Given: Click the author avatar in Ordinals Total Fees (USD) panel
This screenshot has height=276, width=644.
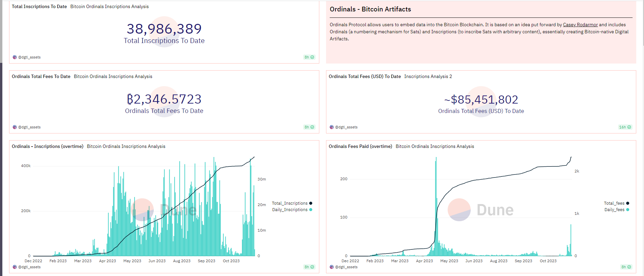Looking at the screenshot, I should click(332, 127).
